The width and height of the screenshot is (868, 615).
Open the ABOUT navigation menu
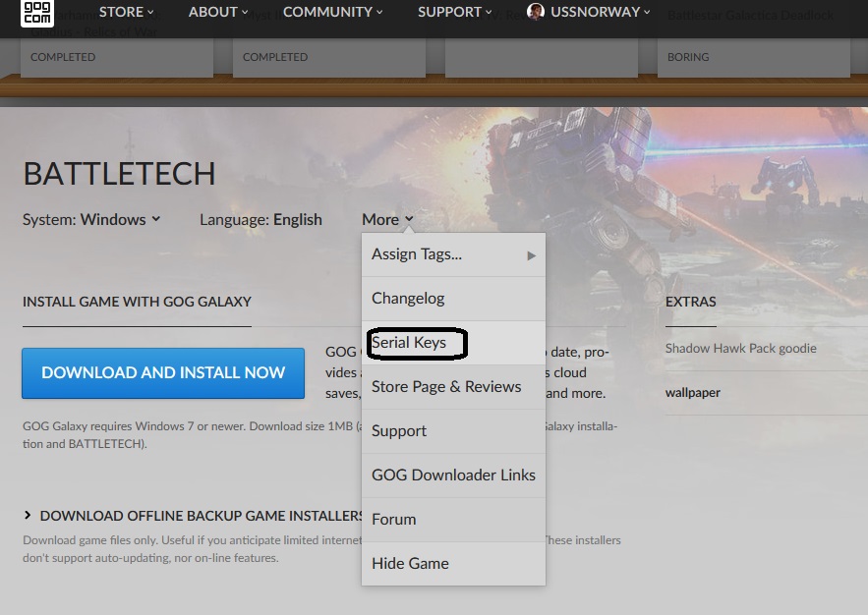click(218, 12)
